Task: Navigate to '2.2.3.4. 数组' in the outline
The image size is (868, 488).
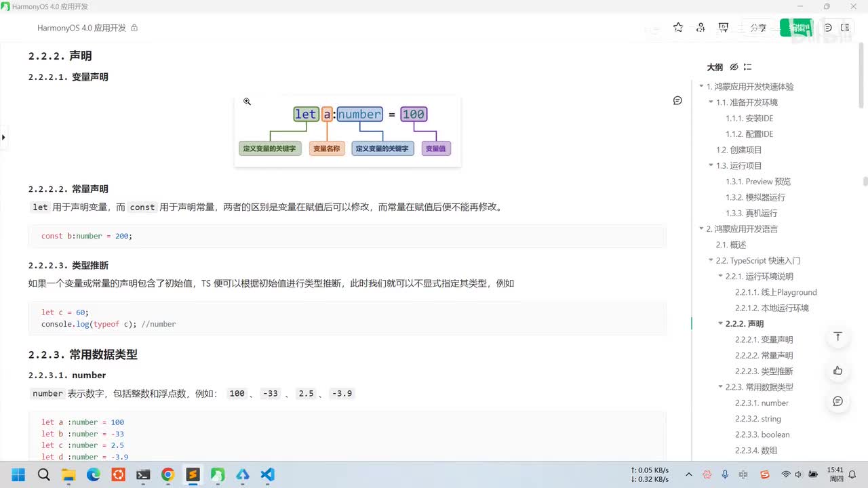Action: pos(756,450)
